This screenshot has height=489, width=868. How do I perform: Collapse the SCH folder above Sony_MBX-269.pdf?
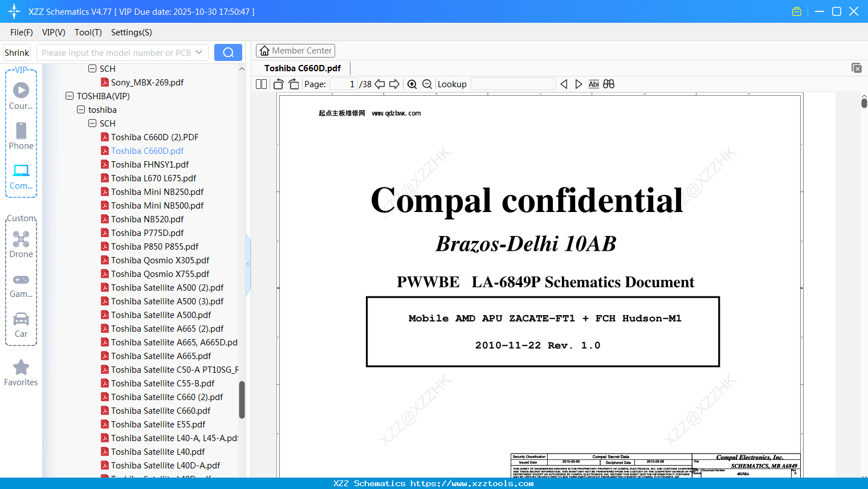click(x=92, y=69)
